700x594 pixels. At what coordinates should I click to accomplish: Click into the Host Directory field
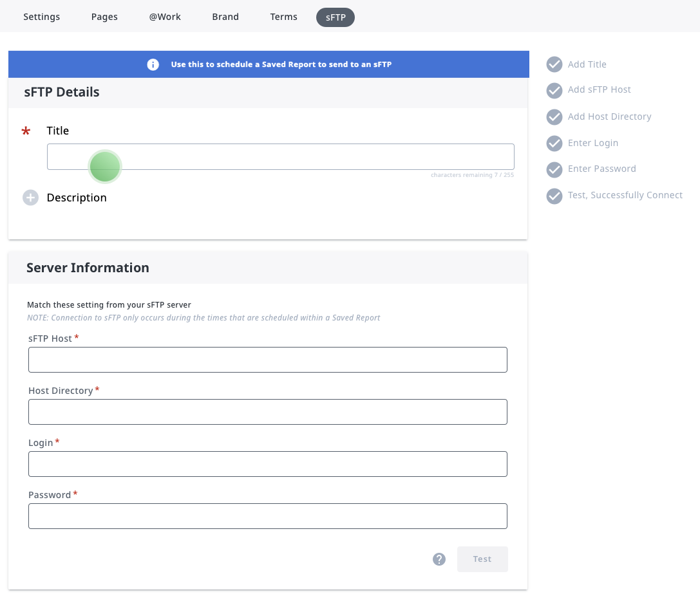click(268, 412)
